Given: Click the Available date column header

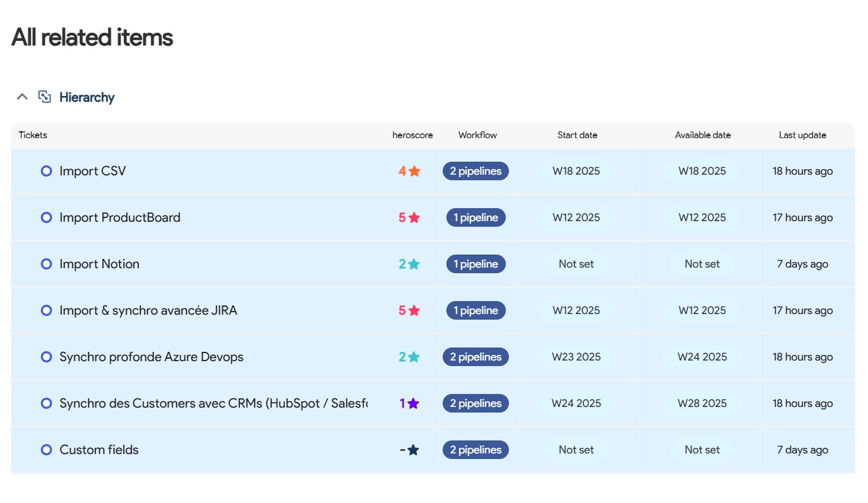Looking at the screenshot, I should point(703,135).
